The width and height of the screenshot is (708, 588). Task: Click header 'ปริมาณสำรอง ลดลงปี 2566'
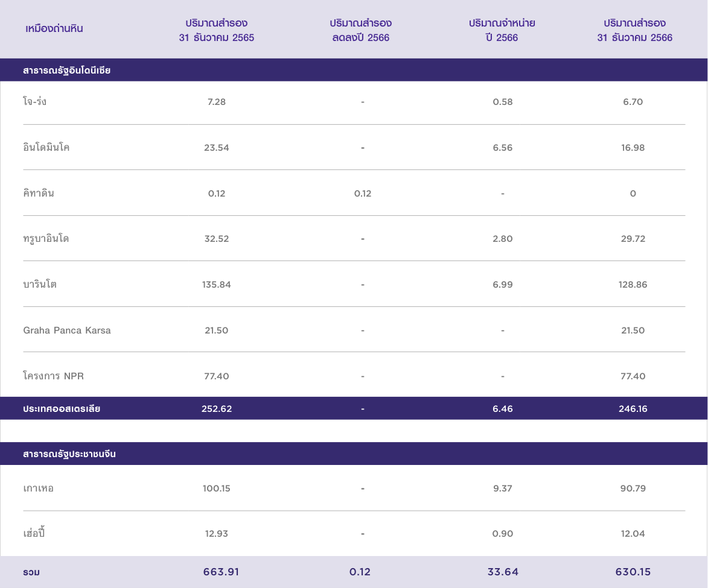point(361,30)
